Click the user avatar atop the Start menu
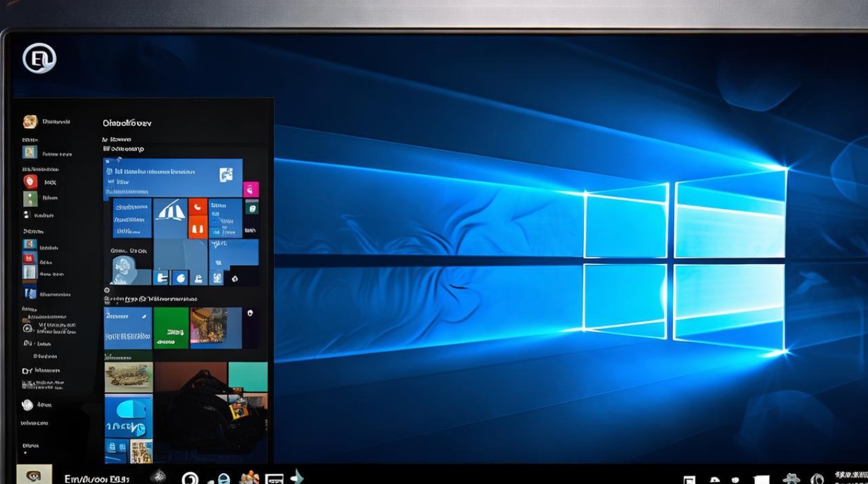This screenshot has height=484, width=868. [x=30, y=121]
